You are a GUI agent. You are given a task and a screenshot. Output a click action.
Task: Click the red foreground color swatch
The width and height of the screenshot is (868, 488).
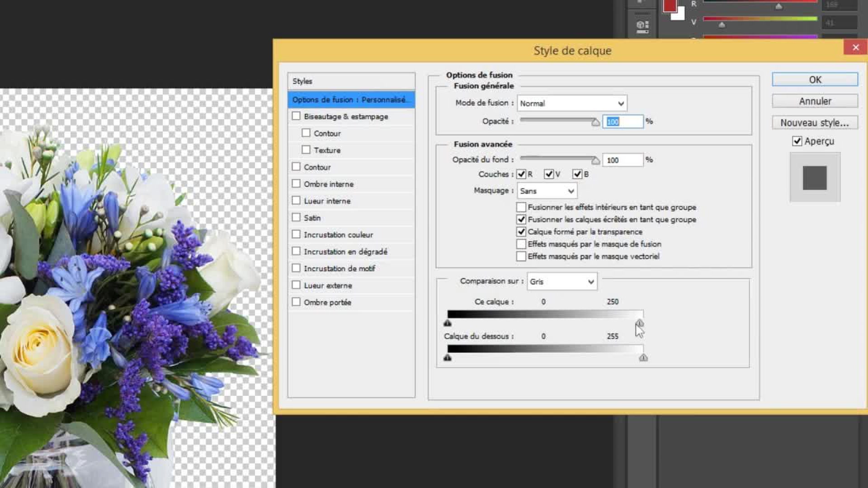[x=670, y=6]
